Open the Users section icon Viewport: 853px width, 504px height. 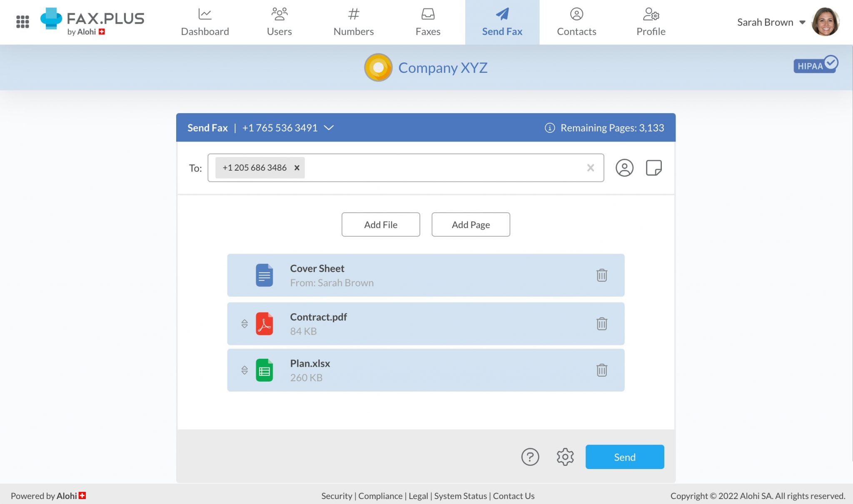click(279, 14)
